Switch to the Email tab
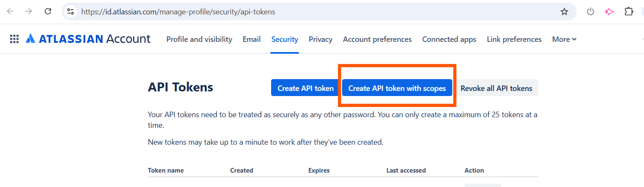Viewport: 644px width, 187px height. [x=252, y=39]
